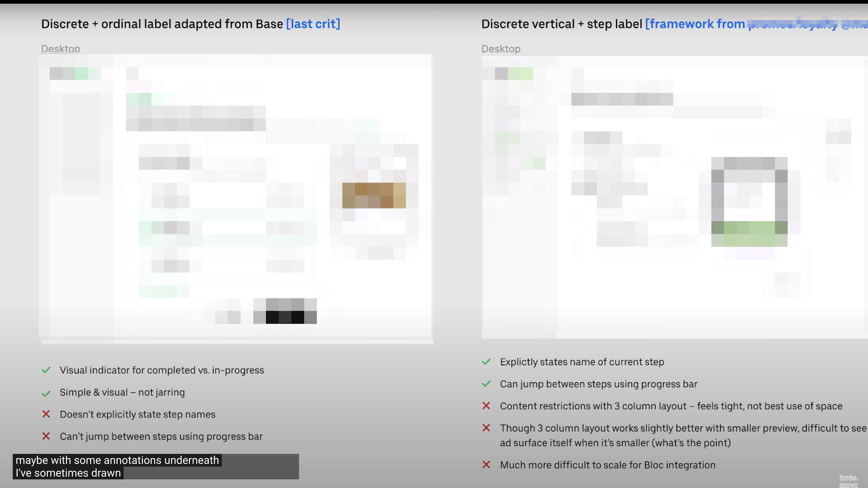Click green check next to 'Can jump between steps'
This screenshot has width=868, height=488.
tap(486, 384)
